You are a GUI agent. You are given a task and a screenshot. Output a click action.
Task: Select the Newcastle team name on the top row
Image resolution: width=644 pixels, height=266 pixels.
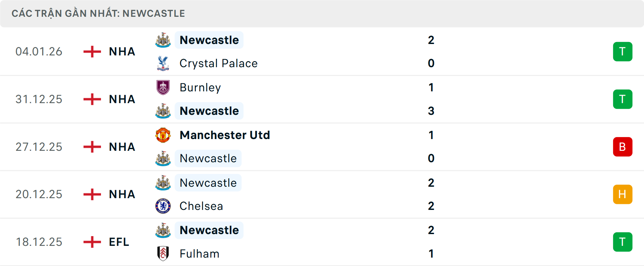209,40
